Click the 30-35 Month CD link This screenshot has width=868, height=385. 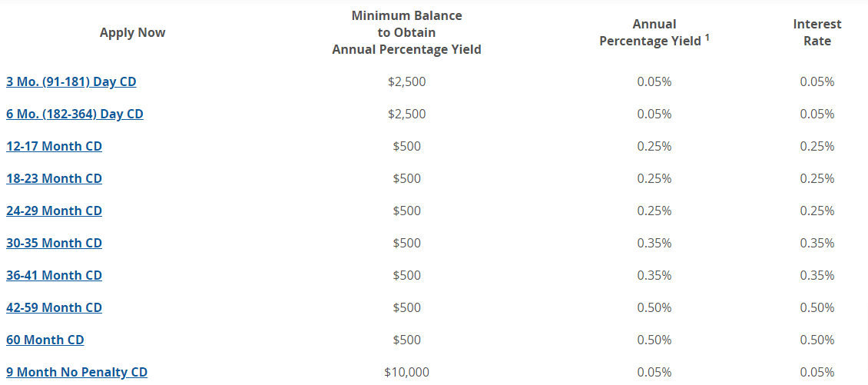click(x=54, y=243)
